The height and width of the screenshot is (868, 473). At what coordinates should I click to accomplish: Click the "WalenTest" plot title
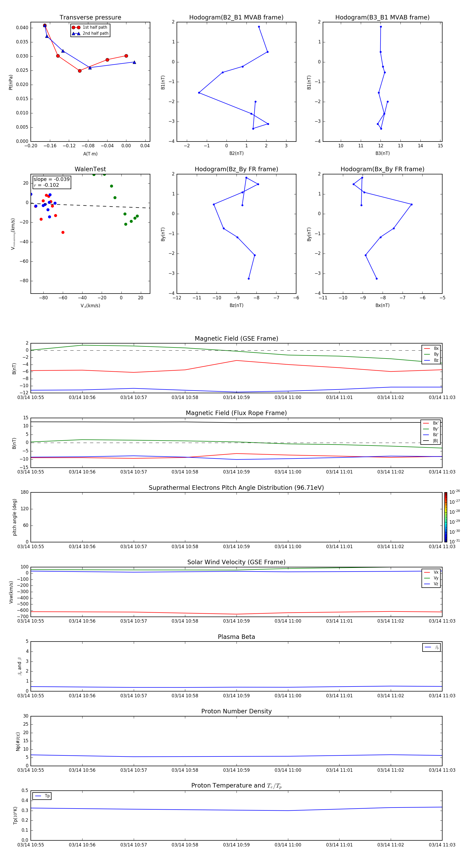point(90,169)
